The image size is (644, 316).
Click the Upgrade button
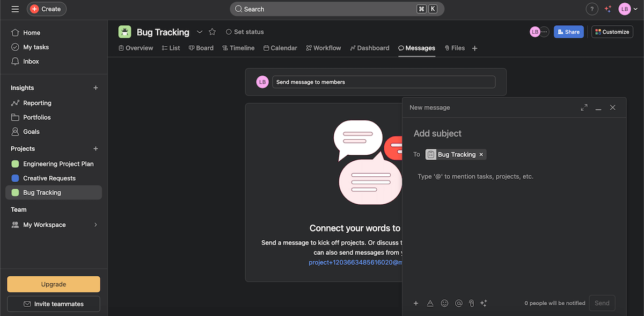tap(54, 284)
